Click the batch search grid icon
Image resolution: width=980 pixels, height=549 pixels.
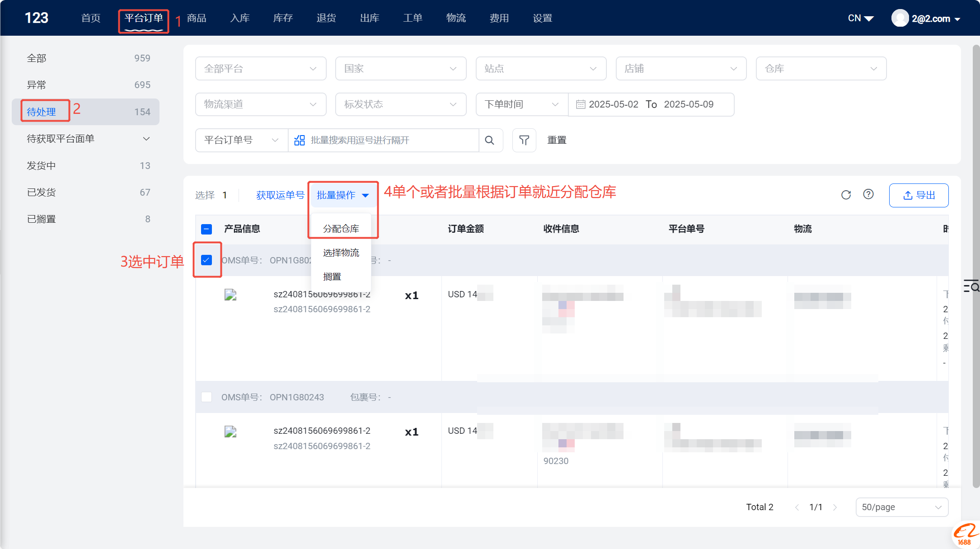[300, 140]
